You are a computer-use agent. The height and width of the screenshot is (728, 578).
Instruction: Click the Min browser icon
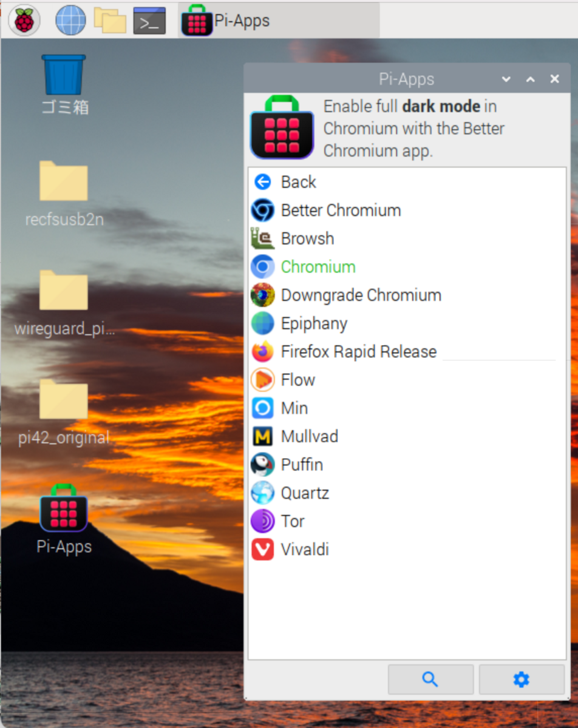click(x=262, y=408)
